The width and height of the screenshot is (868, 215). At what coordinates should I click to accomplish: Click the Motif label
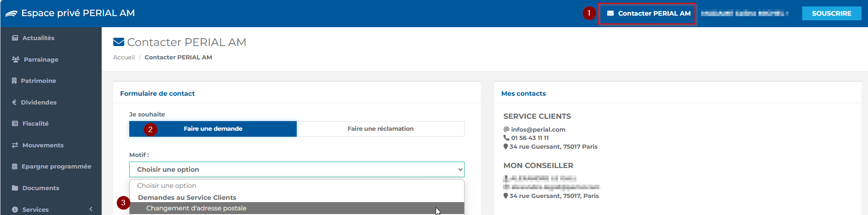coord(139,155)
